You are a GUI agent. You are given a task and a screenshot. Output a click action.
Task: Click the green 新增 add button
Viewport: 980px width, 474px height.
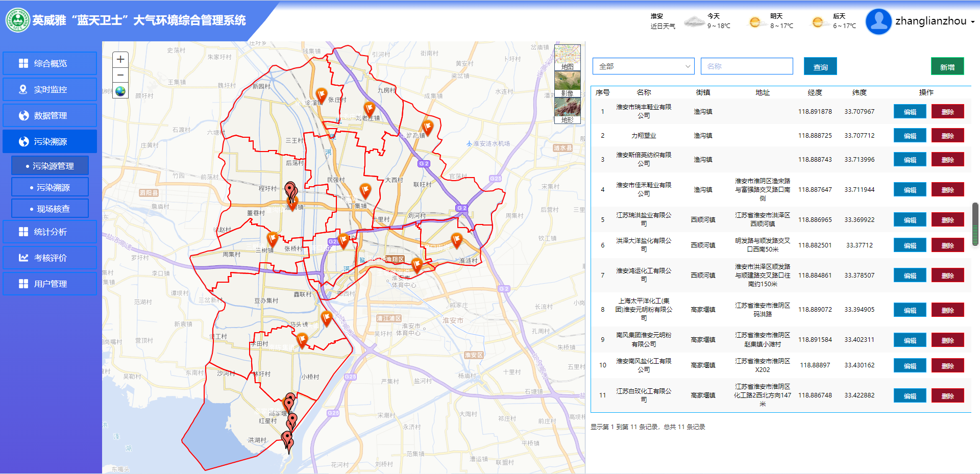947,67
